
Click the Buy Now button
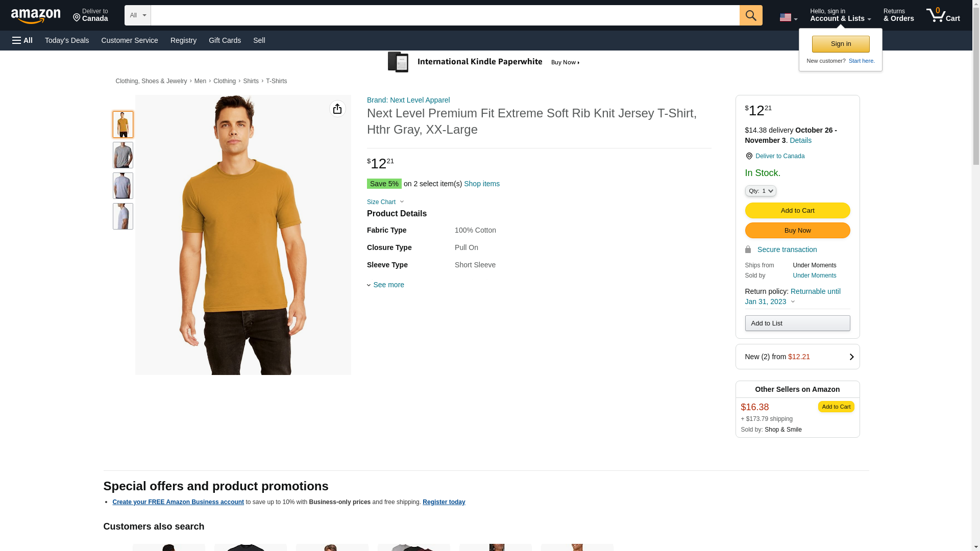797,230
